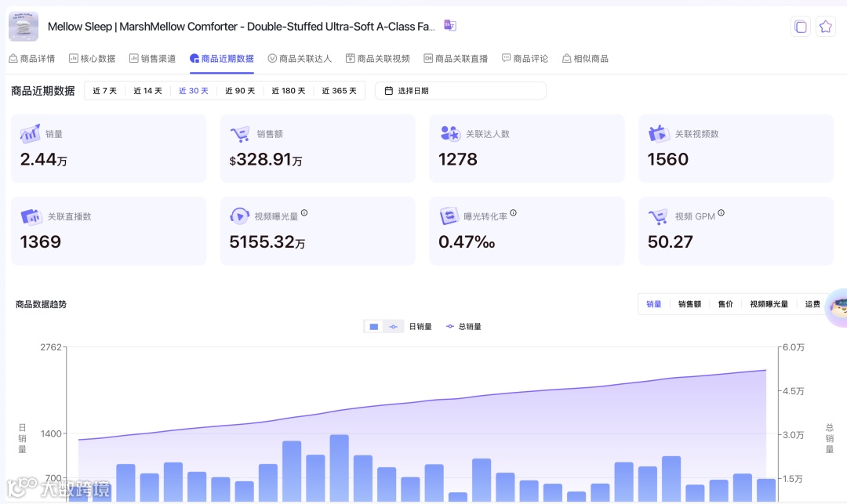
Task: Click the 商品数据趋势 heading
Action: pos(41,304)
